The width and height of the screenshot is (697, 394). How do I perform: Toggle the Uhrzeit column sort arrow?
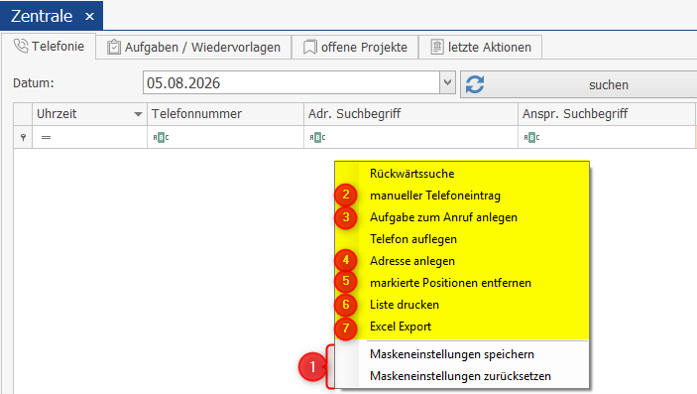point(138,114)
